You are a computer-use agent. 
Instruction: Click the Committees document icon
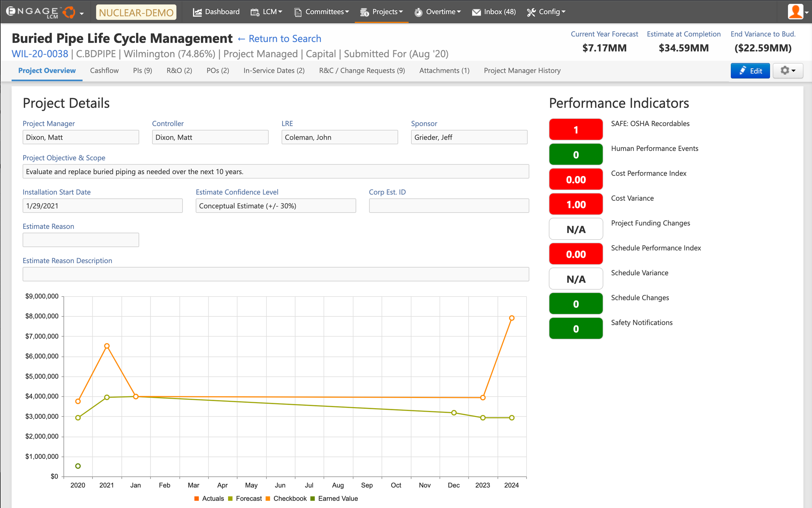pyautogui.click(x=298, y=12)
